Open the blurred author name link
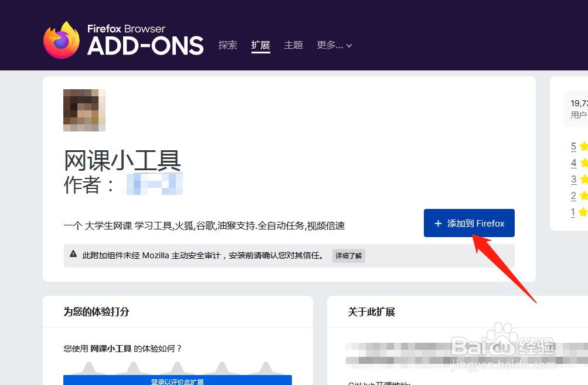Screen dimensions: 588x385 (x=152, y=184)
